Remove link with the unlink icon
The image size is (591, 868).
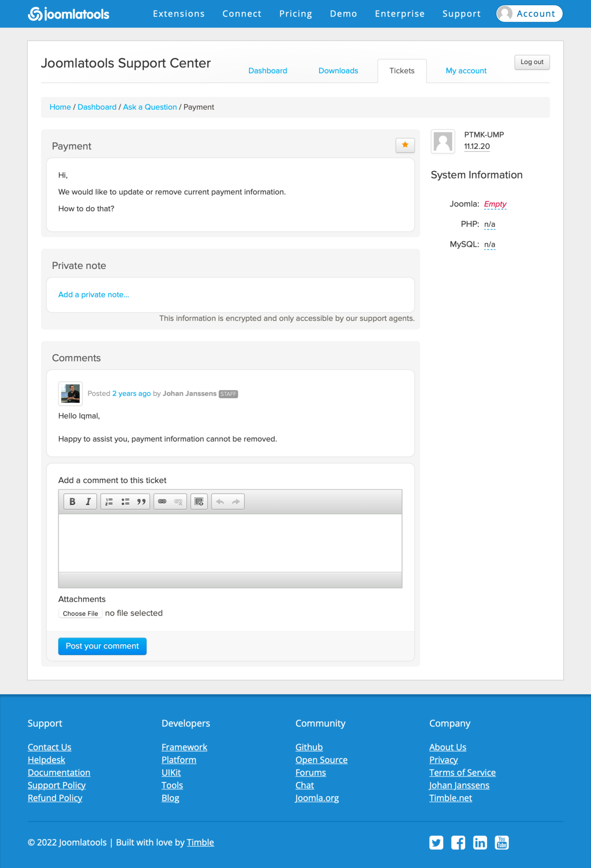pyautogui.click(x=179, y=501)
